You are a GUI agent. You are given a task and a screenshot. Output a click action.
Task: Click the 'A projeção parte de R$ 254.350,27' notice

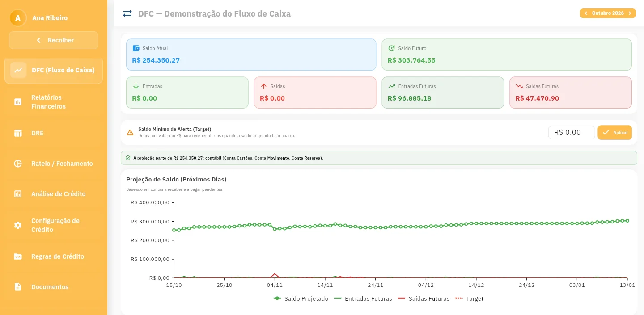tap(379, 158)
